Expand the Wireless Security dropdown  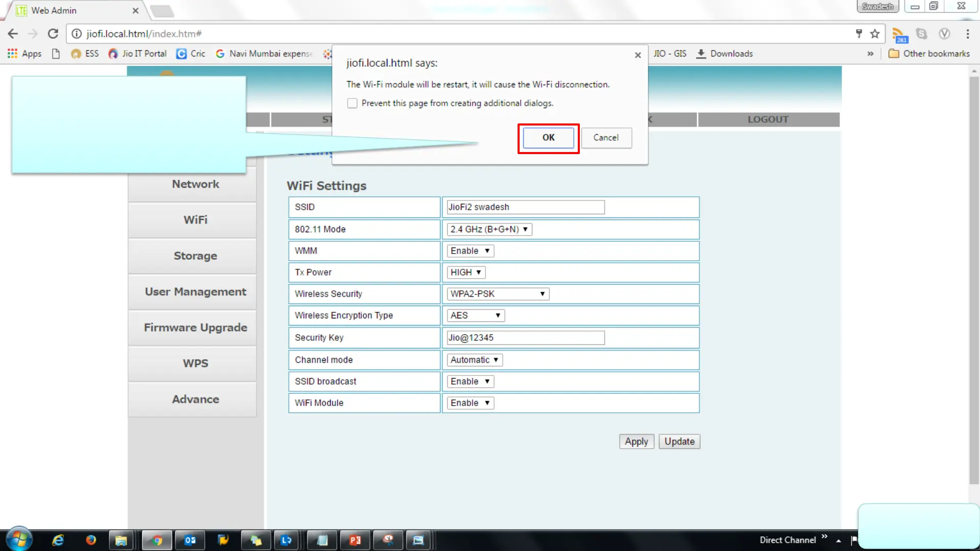(498, 294)
